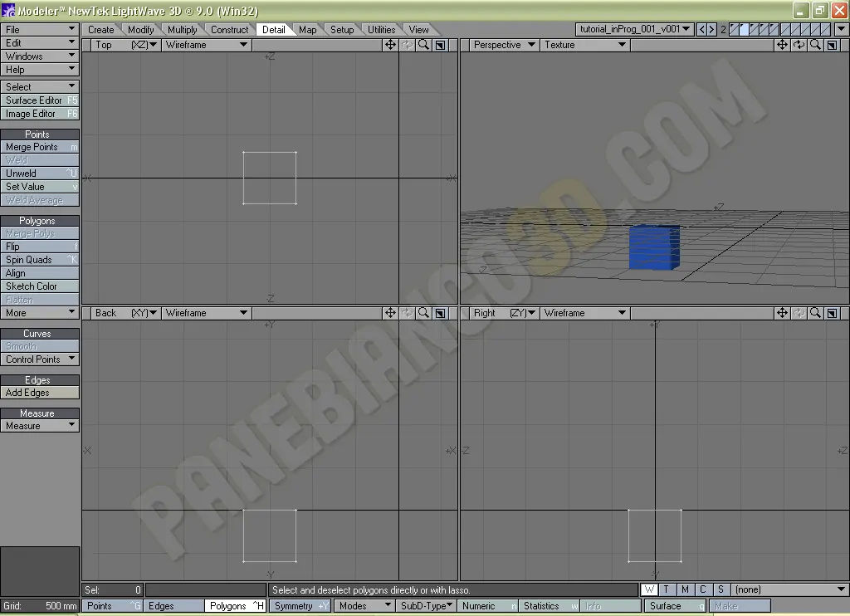Image resolution: width=850 pixels, height=616 pixels.
Task: Open the tutorial_inProg_001_v001 object dropdown
Action: pyautogui.click(x=634, y=29)
